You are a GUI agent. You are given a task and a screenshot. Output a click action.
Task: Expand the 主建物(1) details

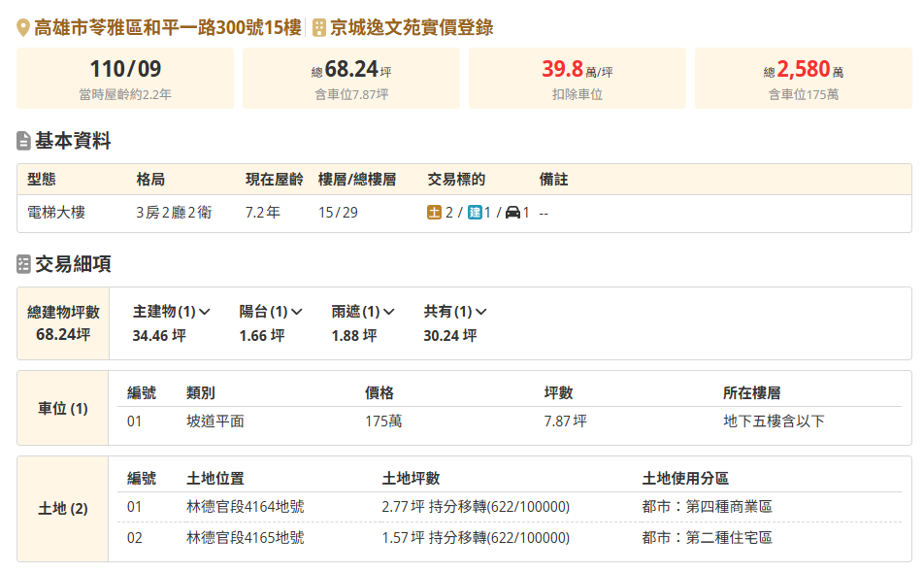coord(172,311)
